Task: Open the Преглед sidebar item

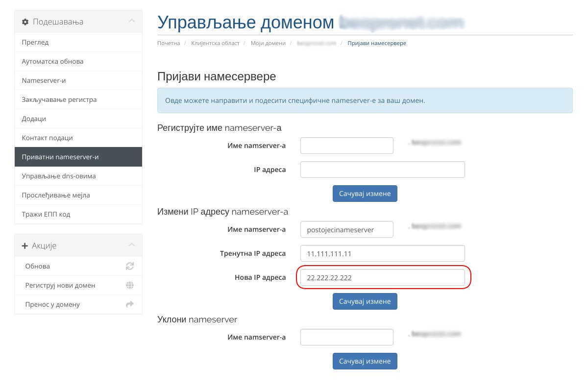Action: click(78, 42)
